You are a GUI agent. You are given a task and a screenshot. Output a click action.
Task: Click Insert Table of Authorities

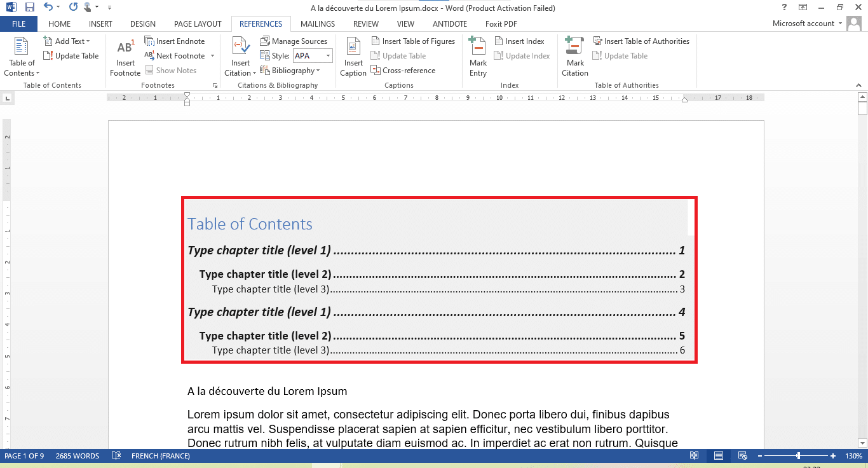(x=641, y=41)
